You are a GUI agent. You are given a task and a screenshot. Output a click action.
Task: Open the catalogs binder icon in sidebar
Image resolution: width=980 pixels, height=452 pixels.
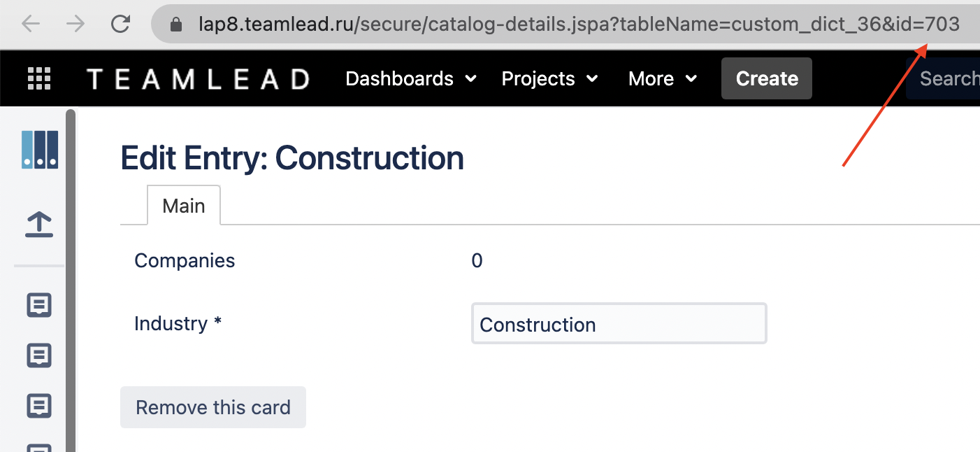pos(39,150)
